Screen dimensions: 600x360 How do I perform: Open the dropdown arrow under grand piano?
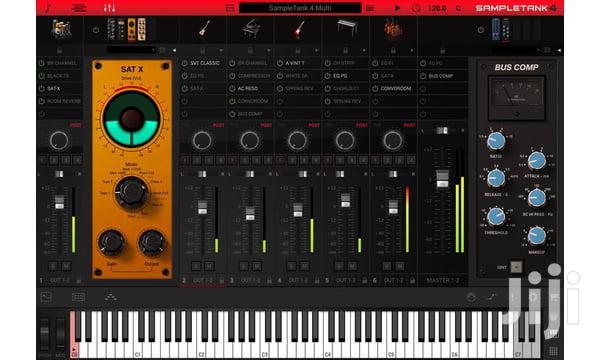pyautogui.click(x=269, y=50)
